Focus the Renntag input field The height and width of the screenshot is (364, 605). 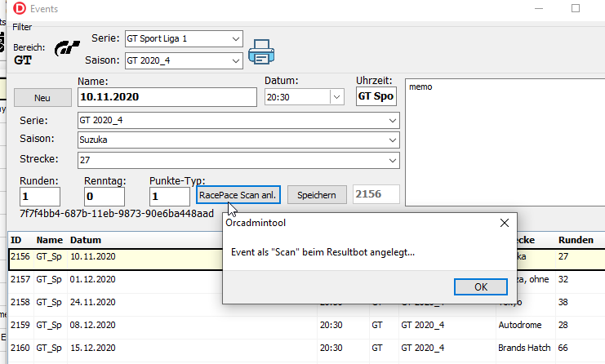point(105,197)
